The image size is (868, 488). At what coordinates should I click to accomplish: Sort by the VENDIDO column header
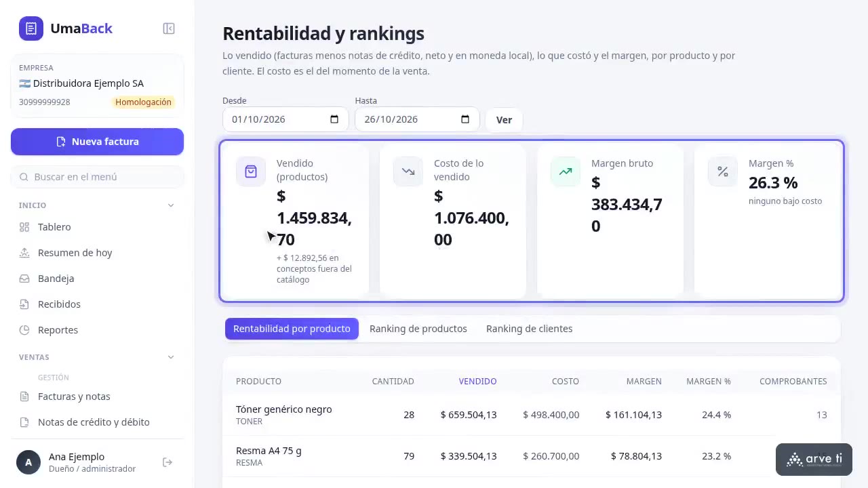(477, 382)
